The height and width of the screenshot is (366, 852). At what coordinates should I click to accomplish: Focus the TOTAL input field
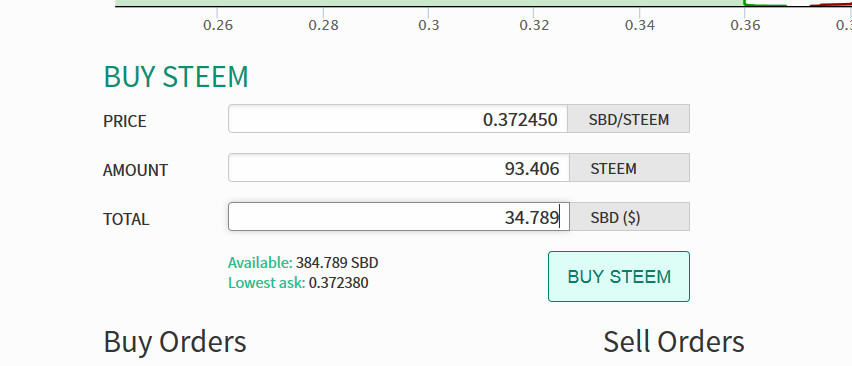(398, 217)
